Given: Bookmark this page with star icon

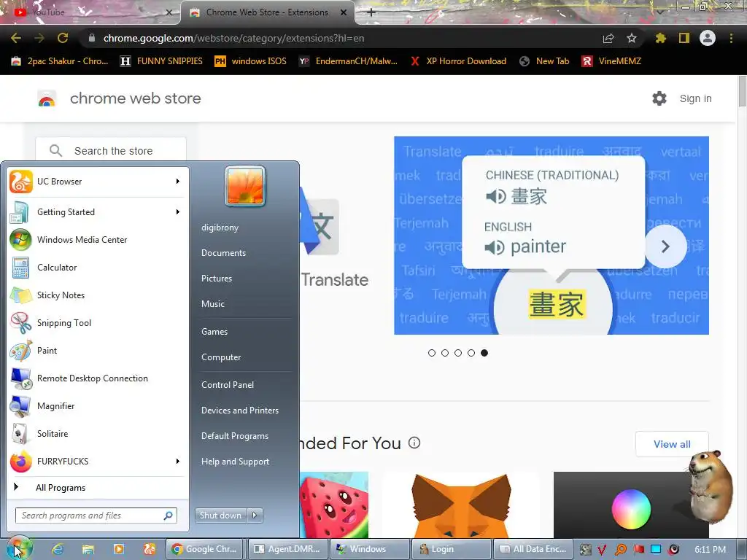Looking at the screenshot, I should point(632,38).
